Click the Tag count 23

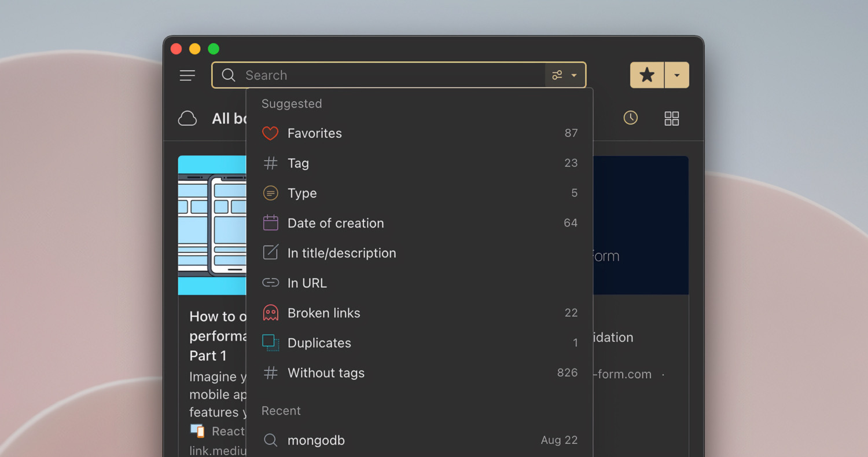click(x=571, y=163)
